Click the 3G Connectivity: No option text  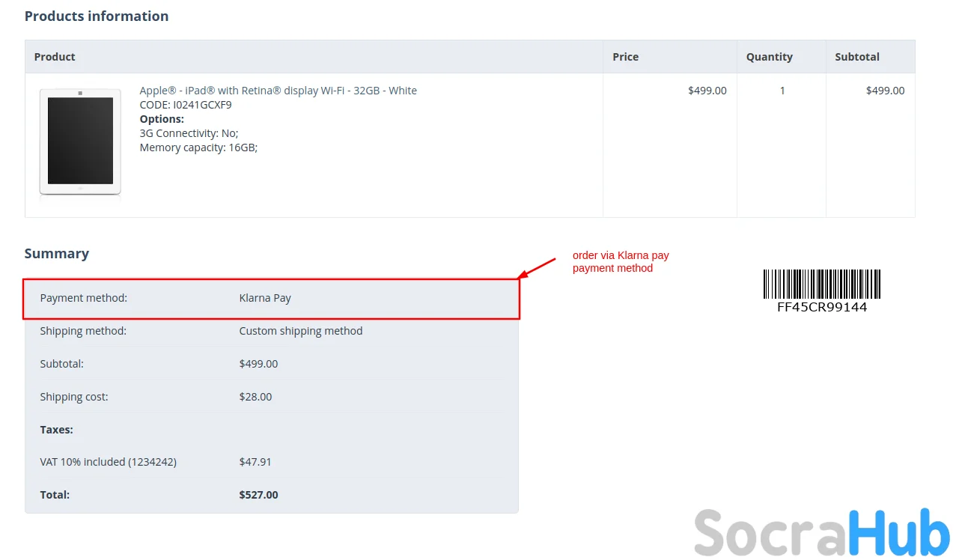pos(189,133)
